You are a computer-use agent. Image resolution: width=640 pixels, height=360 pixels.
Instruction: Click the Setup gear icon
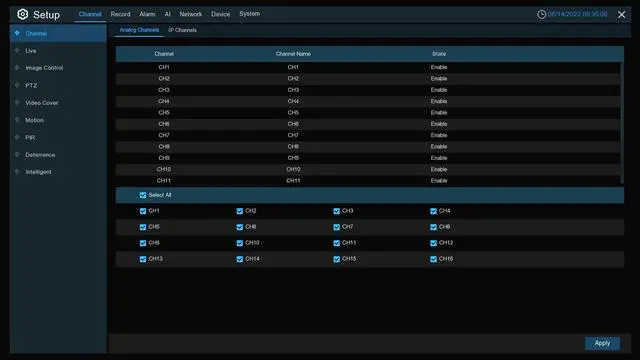point(22,14)
